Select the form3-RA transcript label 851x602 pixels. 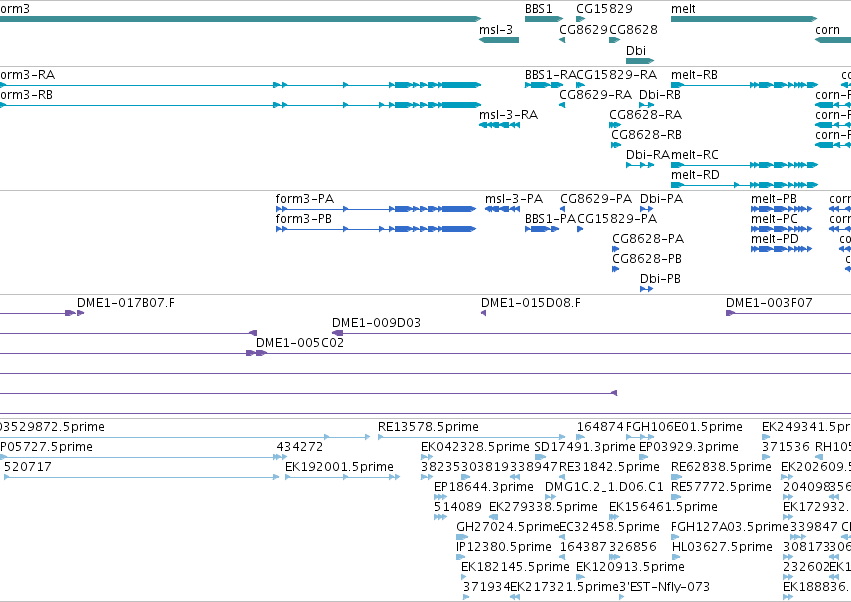[27, 75]
